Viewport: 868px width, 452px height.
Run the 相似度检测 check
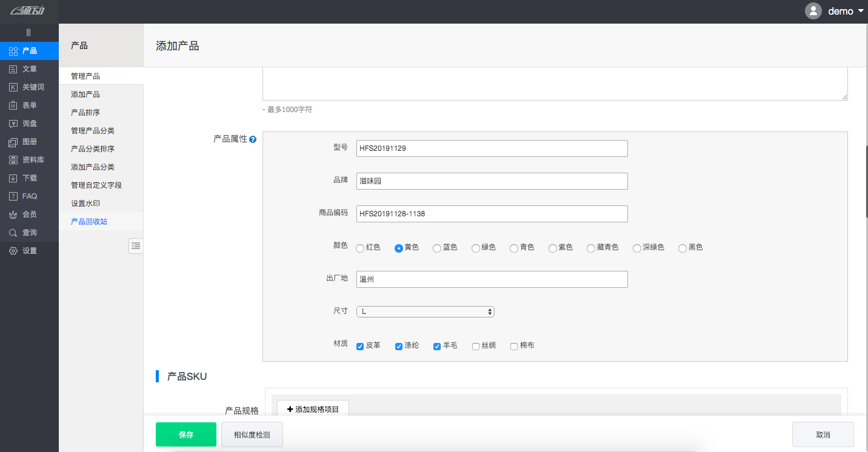252,434
